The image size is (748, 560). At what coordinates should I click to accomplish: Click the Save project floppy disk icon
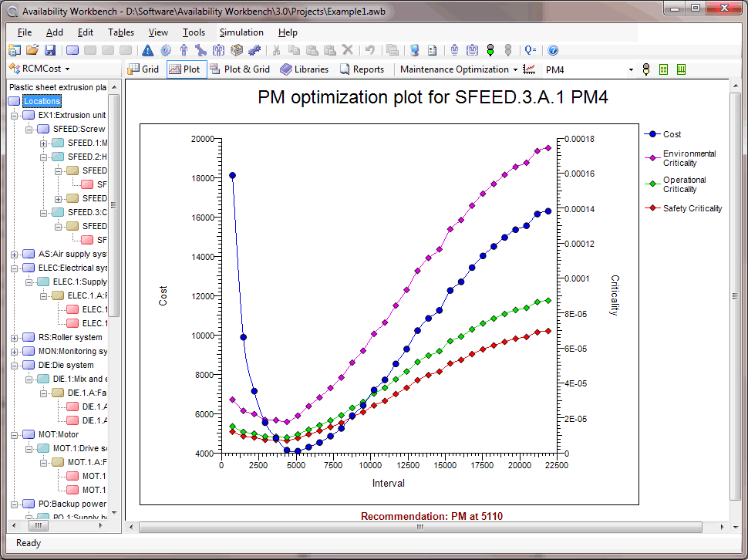coord(50,50)
